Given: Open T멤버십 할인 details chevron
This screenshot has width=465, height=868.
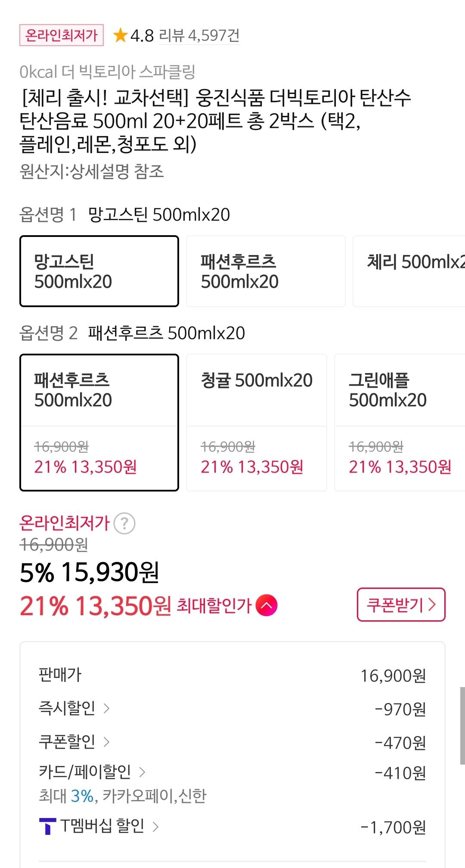Looking at the screenshot, I should [x=155, y=826].
